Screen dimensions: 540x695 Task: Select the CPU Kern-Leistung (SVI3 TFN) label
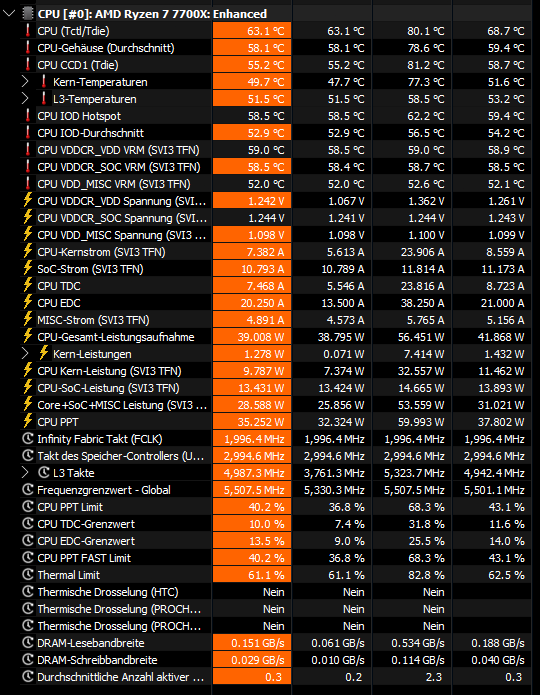(x=110, y=371)
